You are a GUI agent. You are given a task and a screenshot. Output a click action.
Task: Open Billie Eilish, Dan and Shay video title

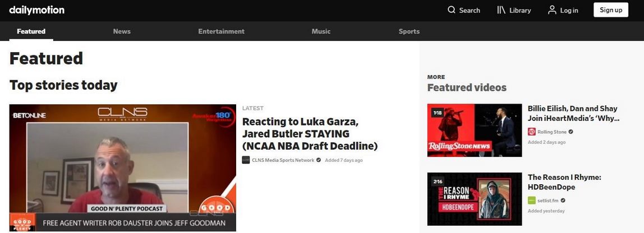573,113
